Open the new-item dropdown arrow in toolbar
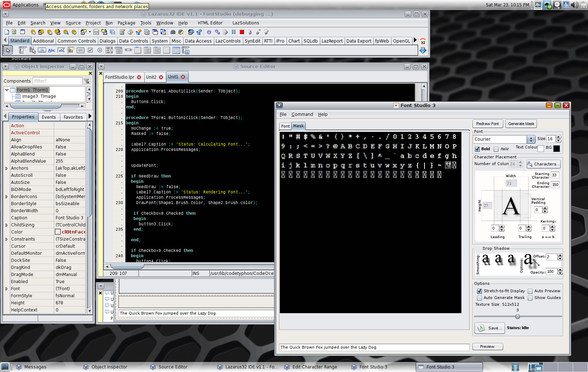This screenshot has height=372, width=588. click(x=90, y=32)
